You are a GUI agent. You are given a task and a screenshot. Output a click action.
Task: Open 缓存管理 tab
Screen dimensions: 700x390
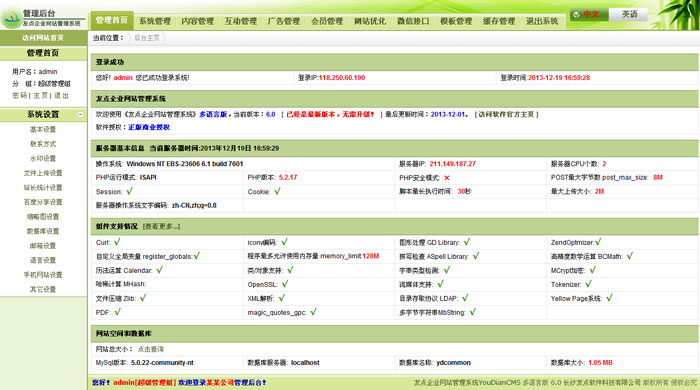click(x=499, y=21)
